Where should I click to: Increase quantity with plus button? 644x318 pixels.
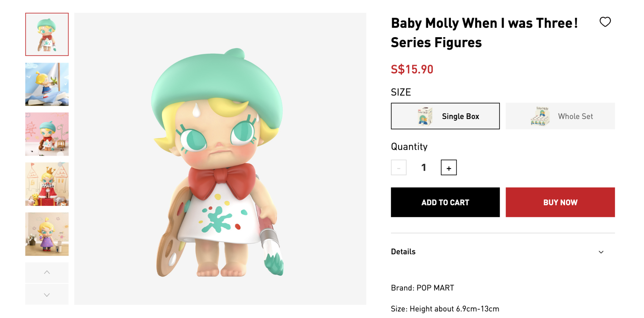tap(448, 168)
